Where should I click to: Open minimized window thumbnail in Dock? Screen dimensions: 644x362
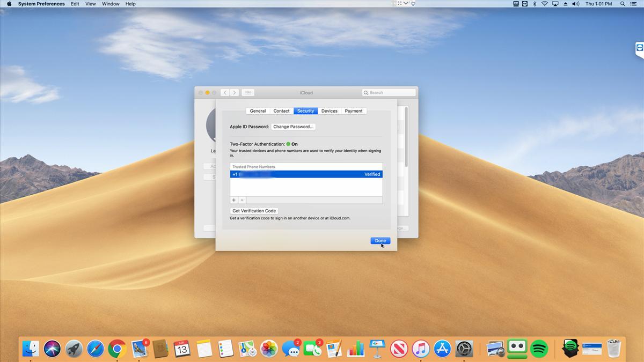[591, 349]
